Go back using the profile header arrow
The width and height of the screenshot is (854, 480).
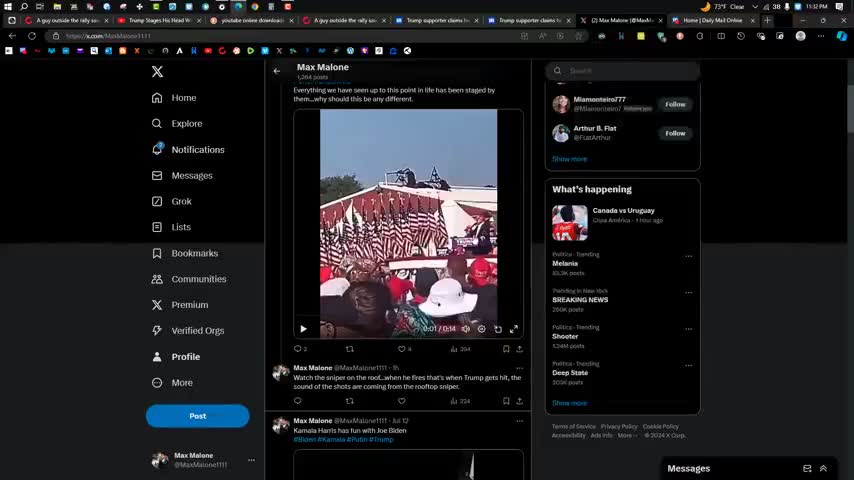tap(277, 71)
